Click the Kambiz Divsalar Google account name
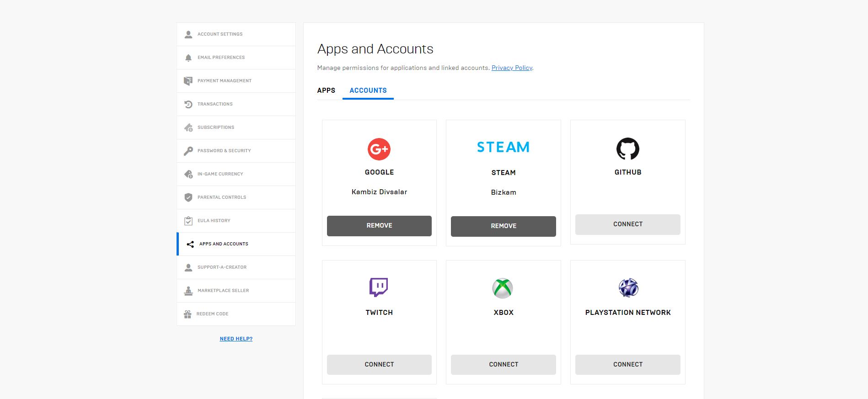This screenshot has height=399, width=868. pos(379,192)
